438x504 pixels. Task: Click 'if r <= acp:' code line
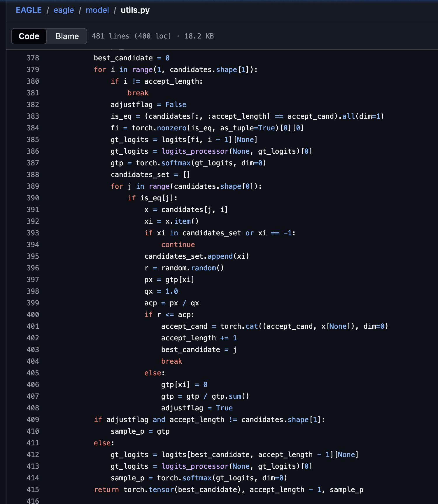tap(169, 315)
